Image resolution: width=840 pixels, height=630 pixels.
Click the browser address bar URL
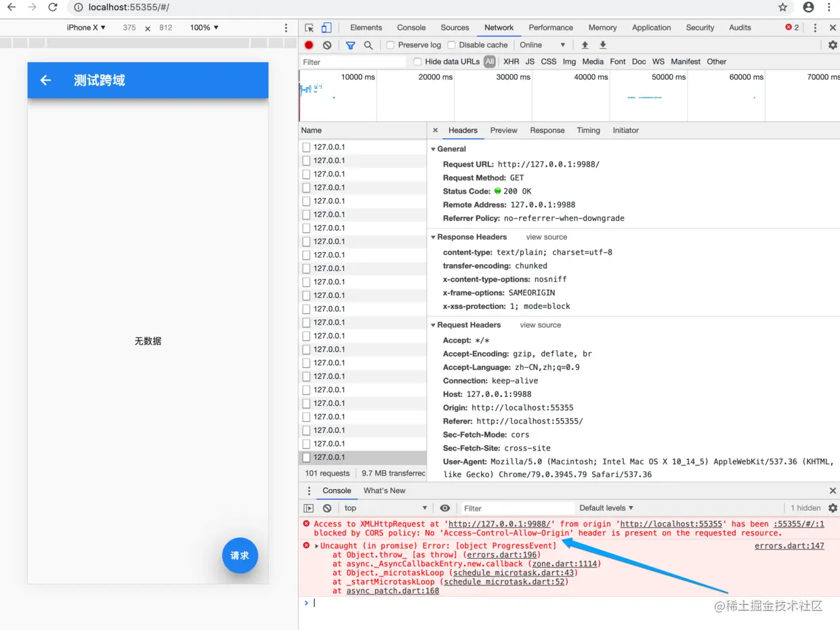129,7
